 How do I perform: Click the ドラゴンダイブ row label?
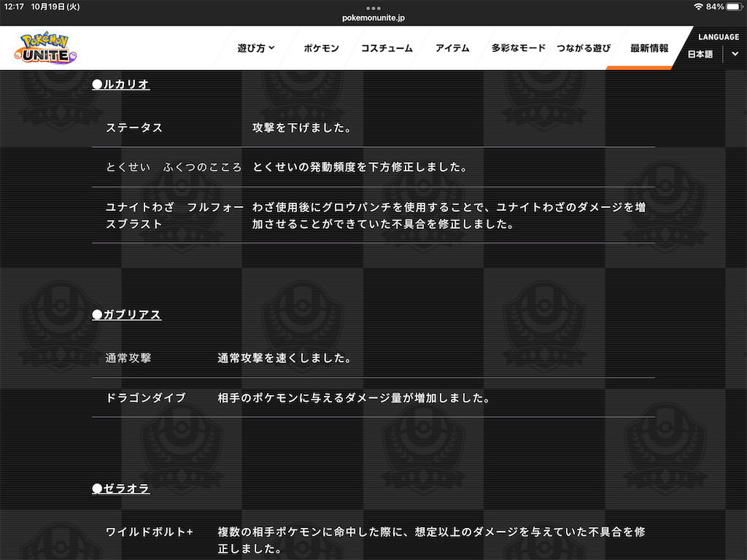(146, 397)
